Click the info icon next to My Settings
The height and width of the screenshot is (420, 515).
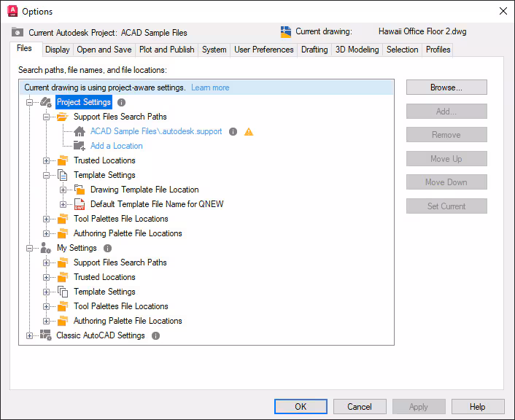[x=108, y=249]
